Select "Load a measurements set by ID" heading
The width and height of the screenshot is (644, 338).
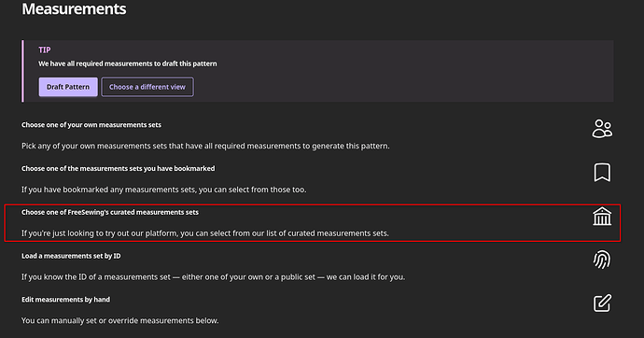pos(71,256)
